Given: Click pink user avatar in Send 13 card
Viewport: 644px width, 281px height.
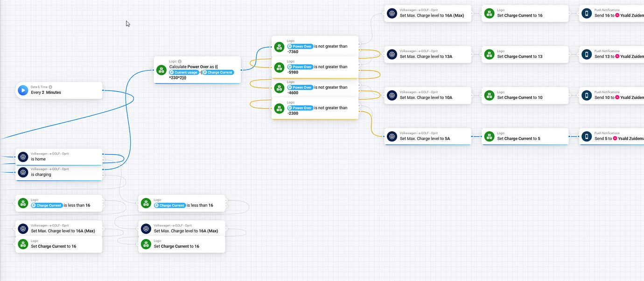Looking at the screenshot, I should 617,56.
